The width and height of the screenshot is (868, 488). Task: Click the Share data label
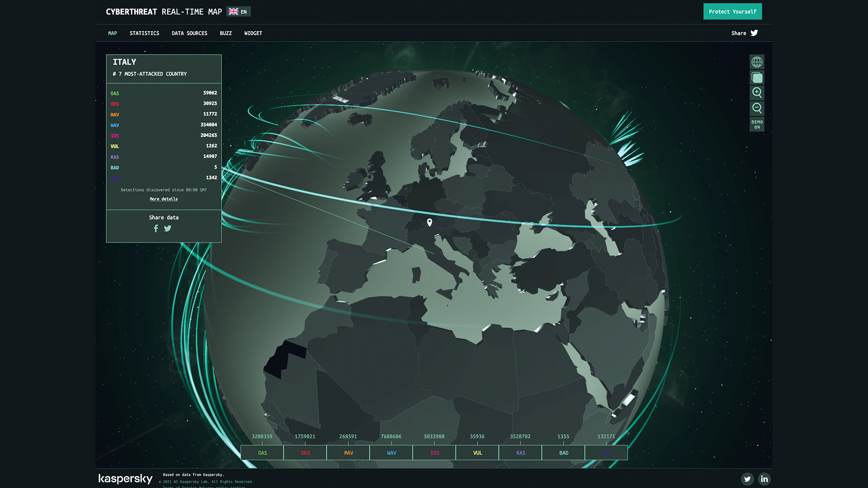pyautogui.click(x=164, y=217)
